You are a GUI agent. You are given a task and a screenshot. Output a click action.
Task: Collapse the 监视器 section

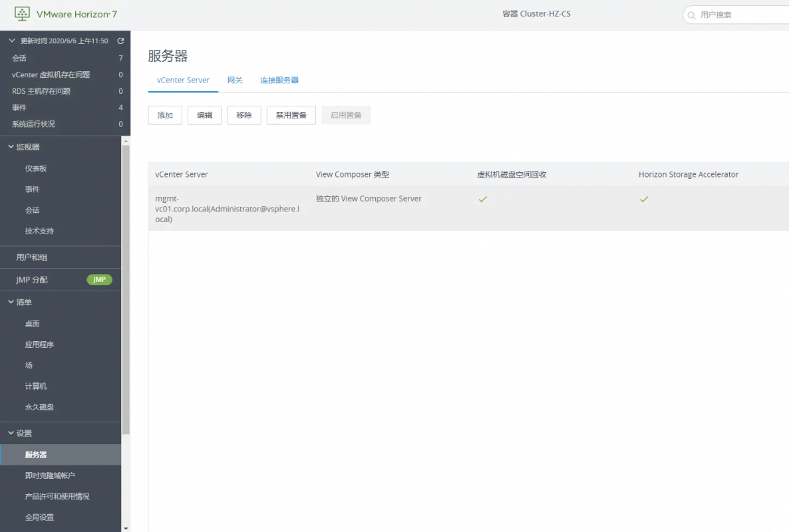[x=11, y=147]
